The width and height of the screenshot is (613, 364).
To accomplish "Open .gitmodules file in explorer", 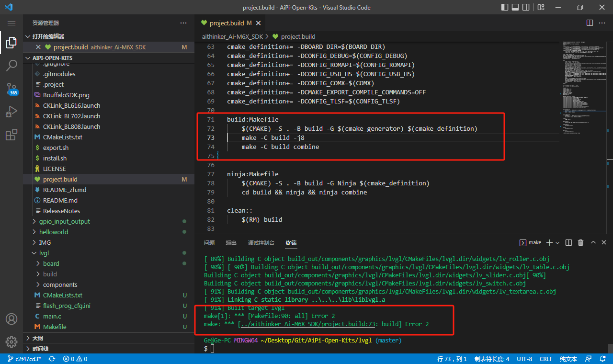I will [x=109, y=74].
